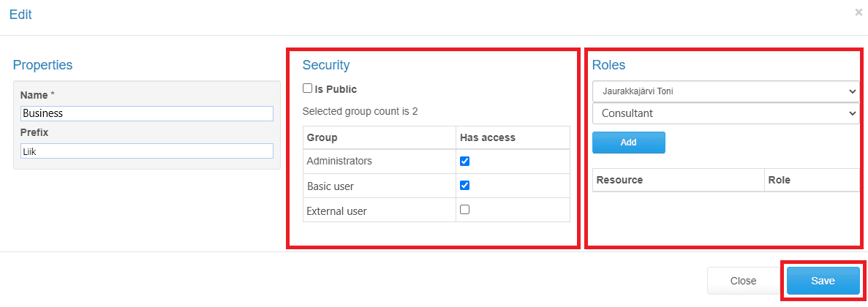Open the Jaurakkajärvi Toni resource dropdown

coord(725,91)
